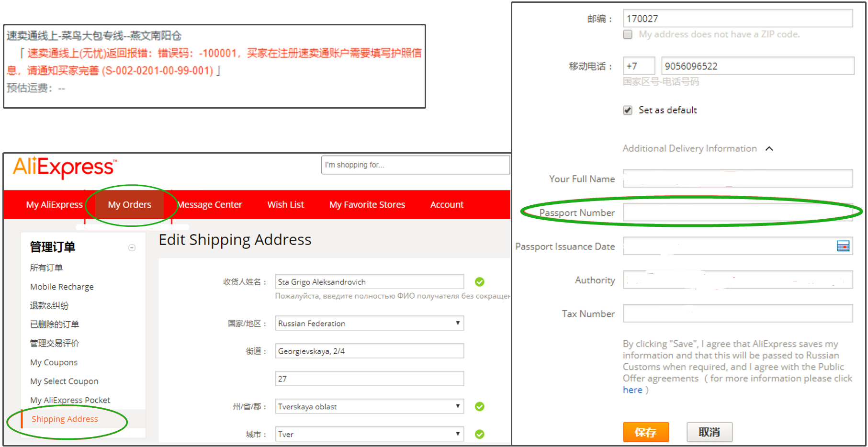Click the green checkmark beside the recipient name
Image resolution: width=868 pixels, height=447 pixels.
point(480,281)
